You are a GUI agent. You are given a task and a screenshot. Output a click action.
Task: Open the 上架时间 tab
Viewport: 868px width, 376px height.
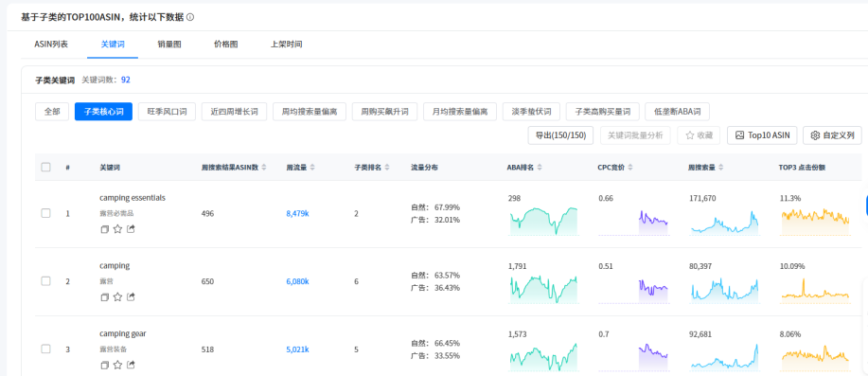coord(286,45)
